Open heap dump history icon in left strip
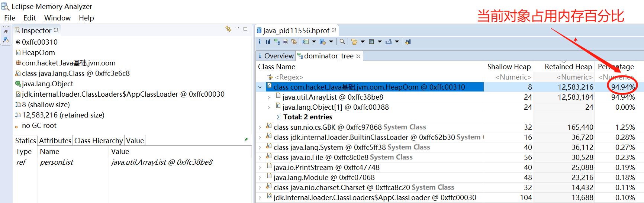644x203 pixels. (x=6, y=40)
